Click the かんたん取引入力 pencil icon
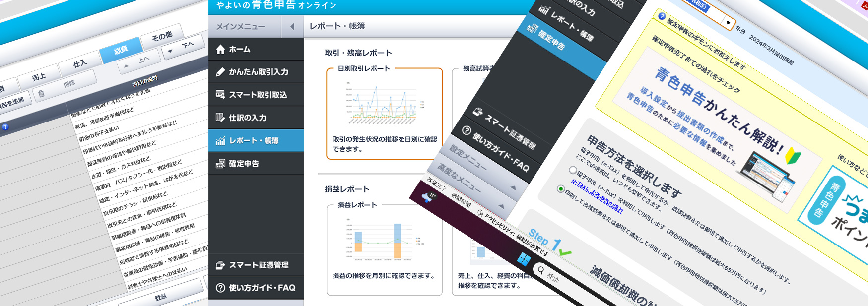868x306 pixels. (220, 72)
